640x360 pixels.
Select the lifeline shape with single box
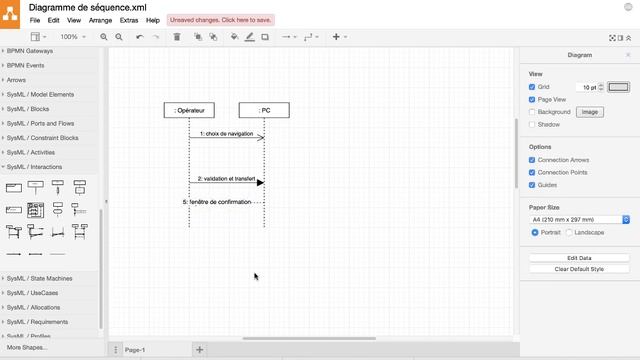36,187
